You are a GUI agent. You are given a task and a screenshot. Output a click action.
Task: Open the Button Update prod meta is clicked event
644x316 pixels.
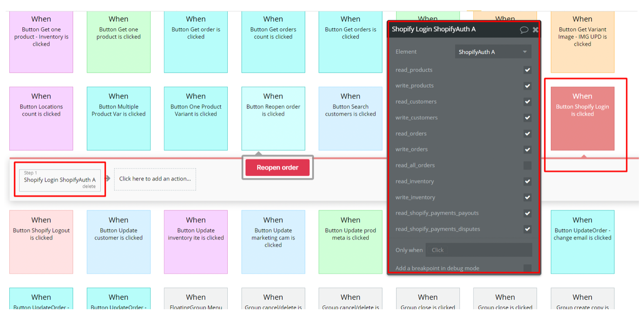coord(350,242)
